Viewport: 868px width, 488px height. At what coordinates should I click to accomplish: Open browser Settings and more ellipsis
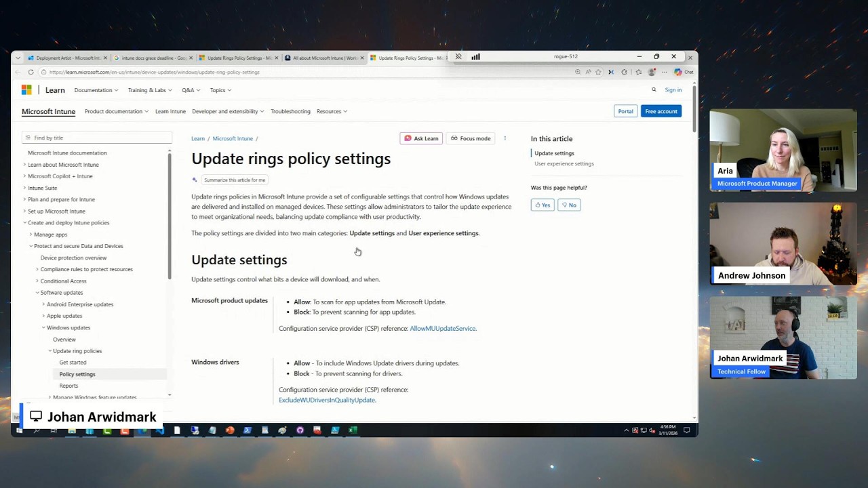pos(665,72)
